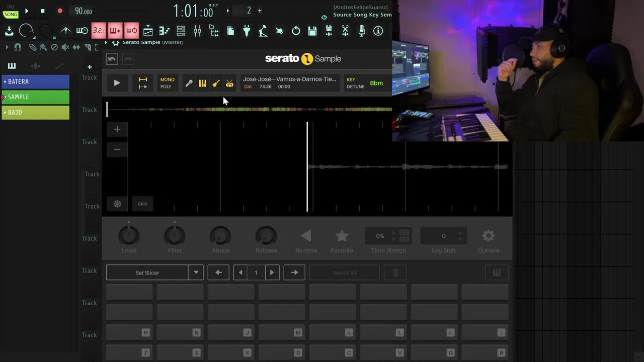Redo in the Serato Sample plugin
The height and width of the screenshot is (362, 644).
click(128, 59)
